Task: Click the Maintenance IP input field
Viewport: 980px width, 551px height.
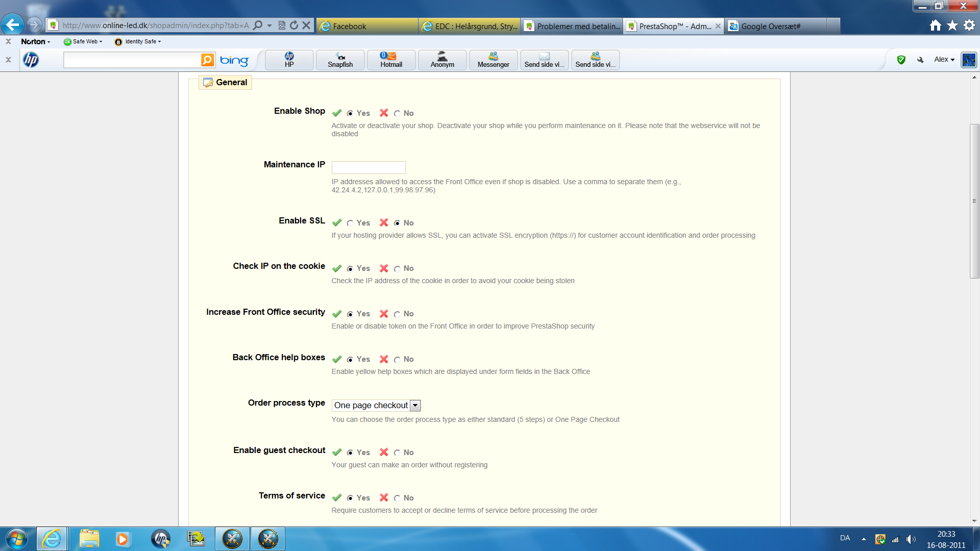Action: [x=369, y=167]
